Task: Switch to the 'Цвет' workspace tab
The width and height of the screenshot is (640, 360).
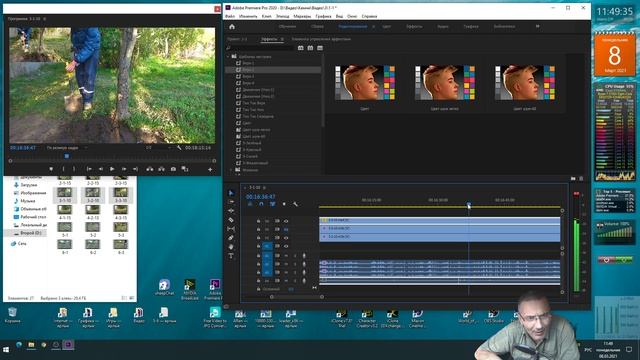Action: point(386,27)
